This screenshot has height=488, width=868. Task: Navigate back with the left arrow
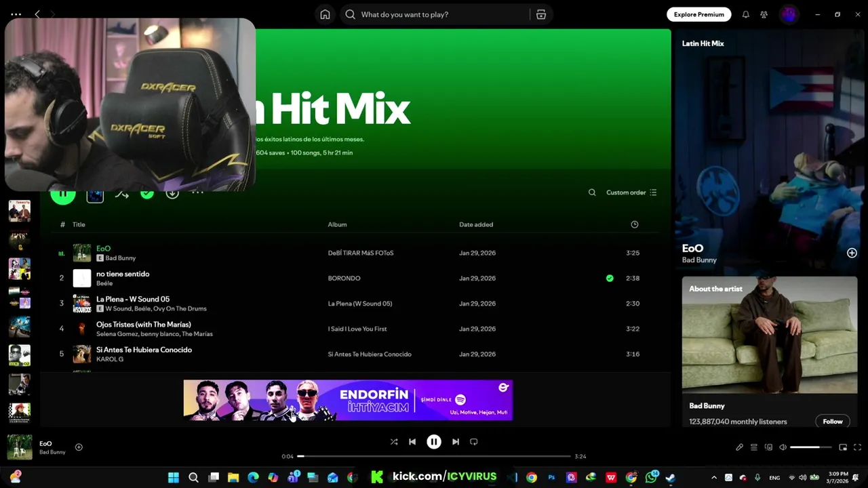click(37, 14)
